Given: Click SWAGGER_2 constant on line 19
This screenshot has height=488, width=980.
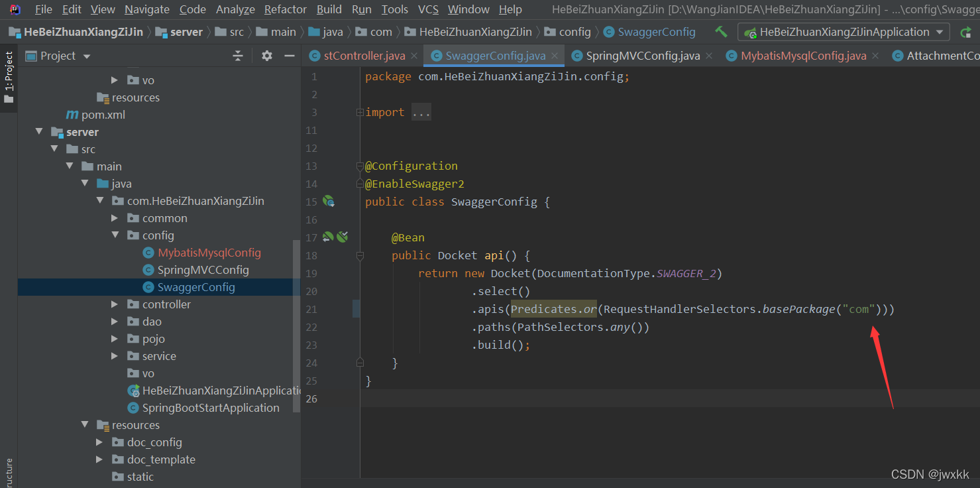Looking at the screenshot, I should coord(686,273).
